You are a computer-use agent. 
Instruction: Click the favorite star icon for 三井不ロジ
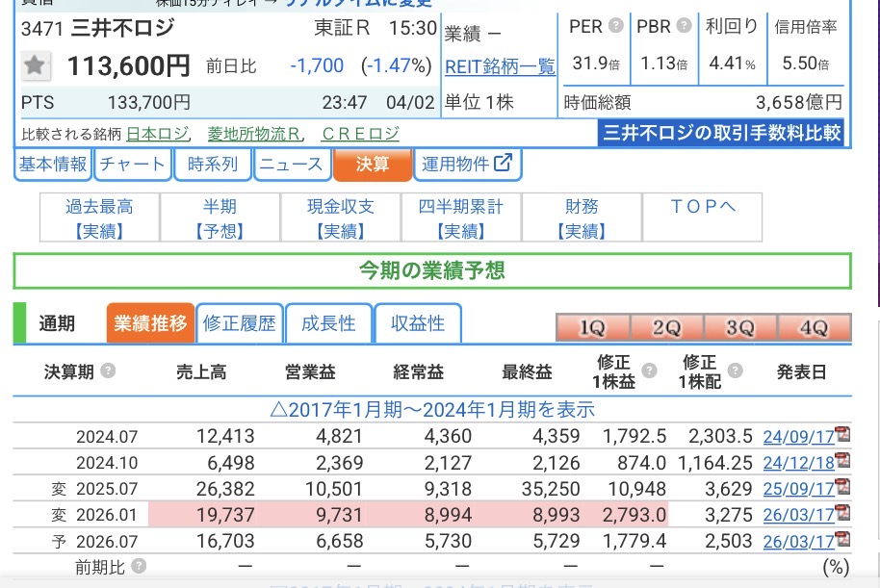[36, 66]
